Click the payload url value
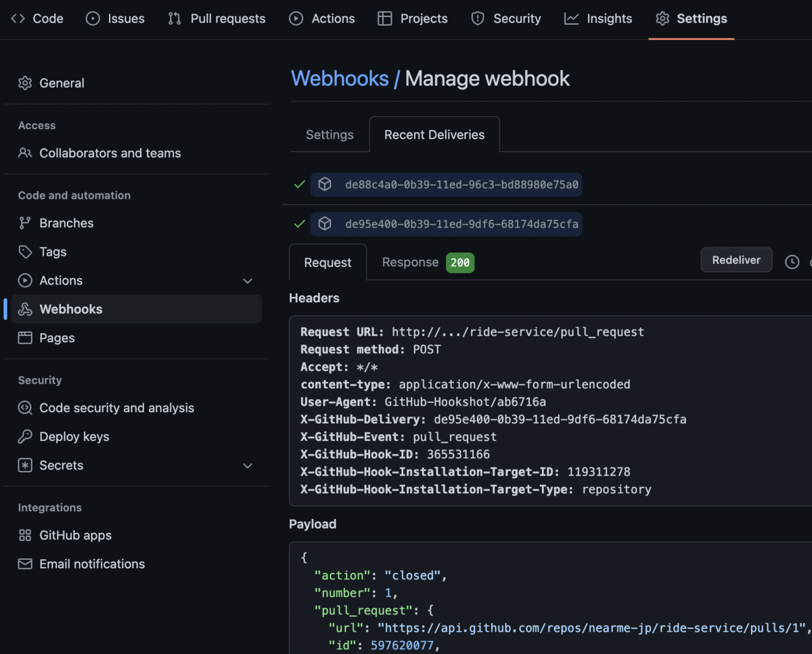The height and width of the screenshot is (654, 812). pyautogui.click(x=591, y=628)
